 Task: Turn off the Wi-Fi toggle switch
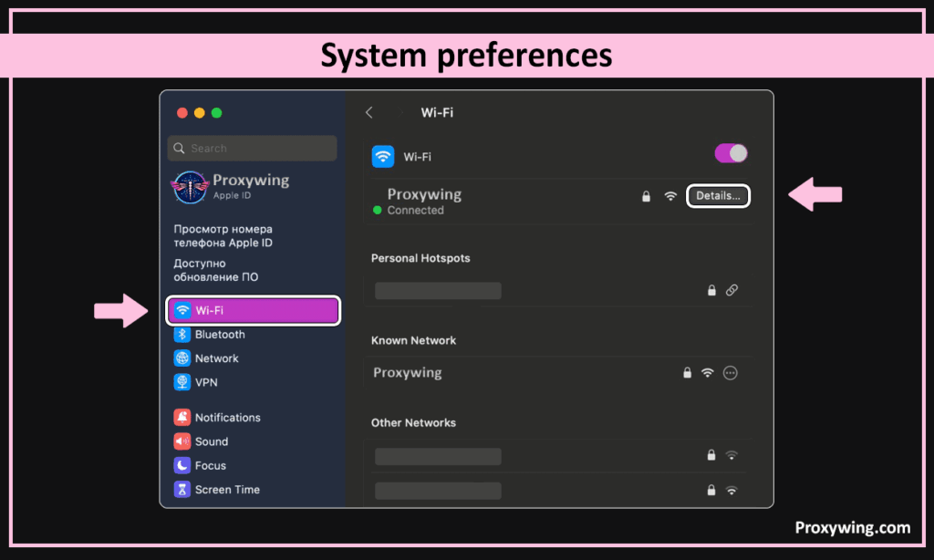731,153
